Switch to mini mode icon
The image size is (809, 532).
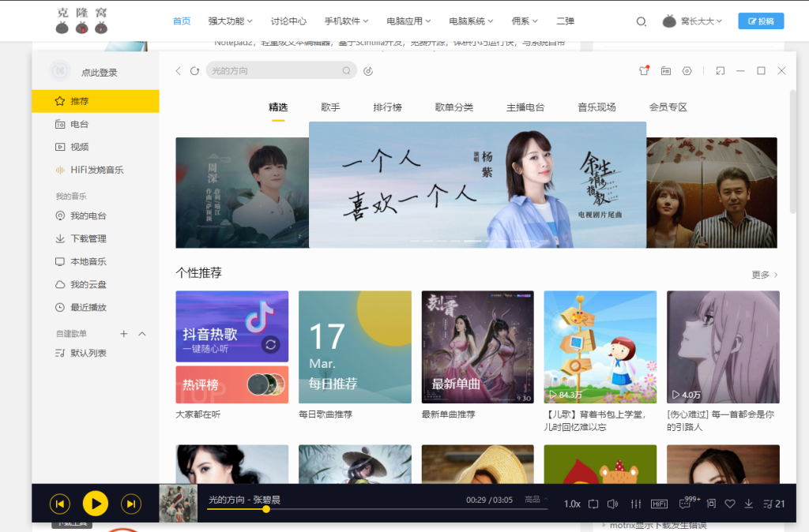pyautogui.click(x=721, y=70)
